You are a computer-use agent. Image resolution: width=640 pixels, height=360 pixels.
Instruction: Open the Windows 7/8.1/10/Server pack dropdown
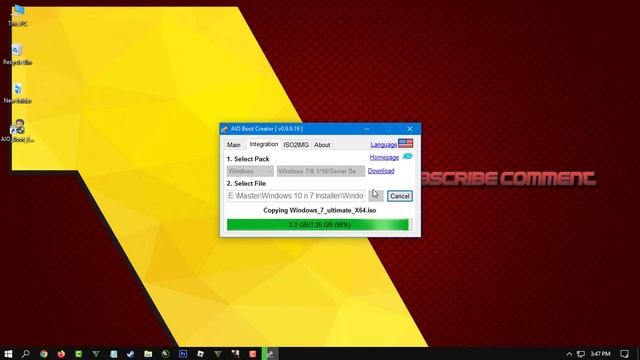coord(320,171)
